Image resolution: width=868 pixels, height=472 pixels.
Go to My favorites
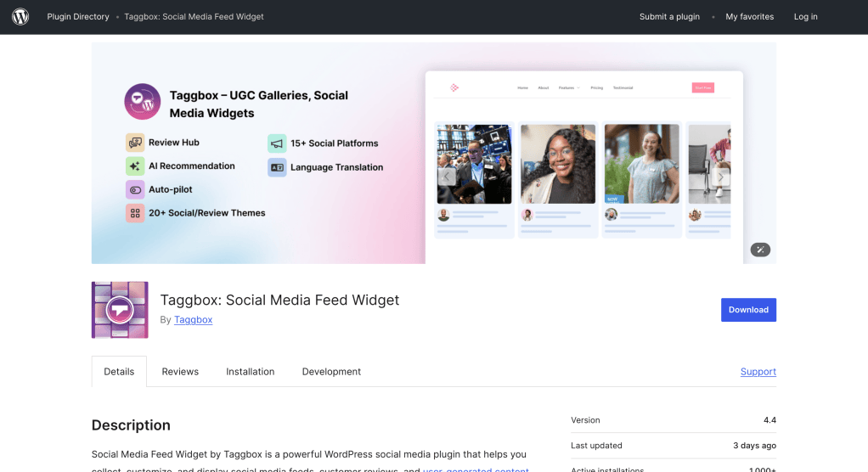pyautogui.click(x=750, y=17)
